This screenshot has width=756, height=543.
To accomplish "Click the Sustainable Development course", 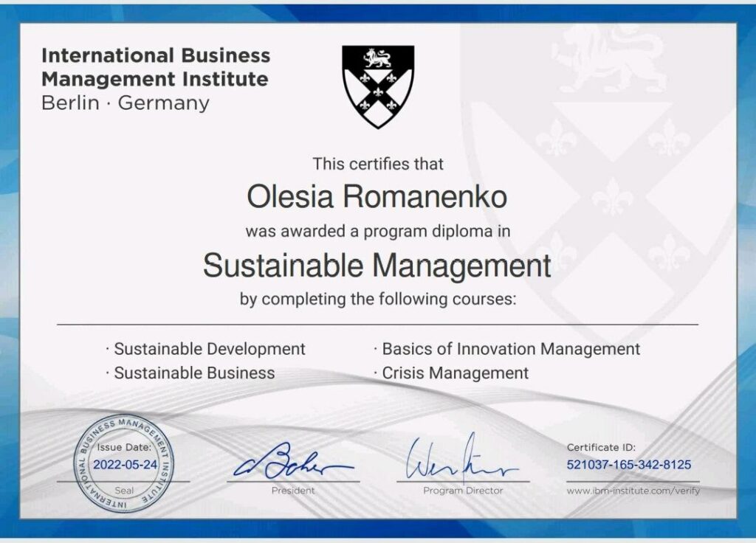I will point(209,349).
